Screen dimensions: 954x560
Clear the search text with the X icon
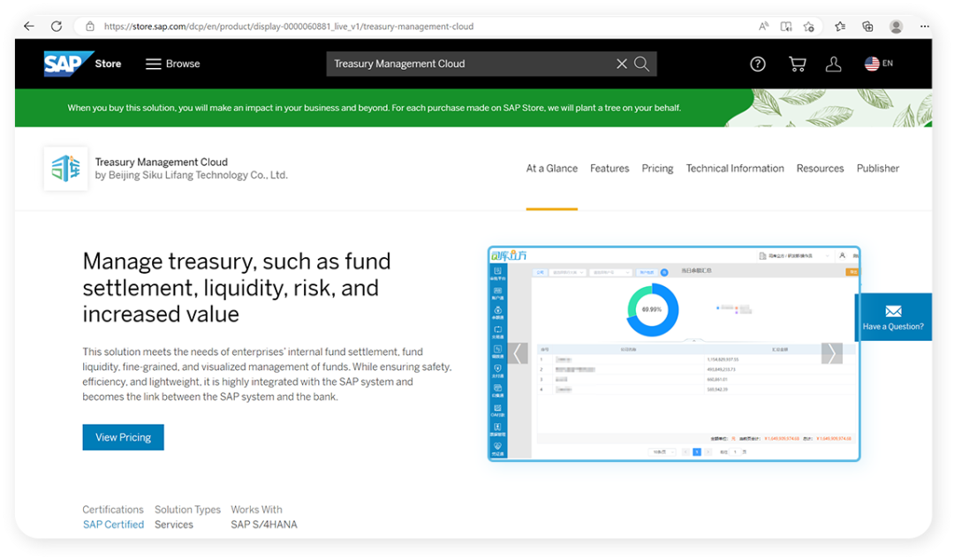pyautogui.click(x=621, y=64)
